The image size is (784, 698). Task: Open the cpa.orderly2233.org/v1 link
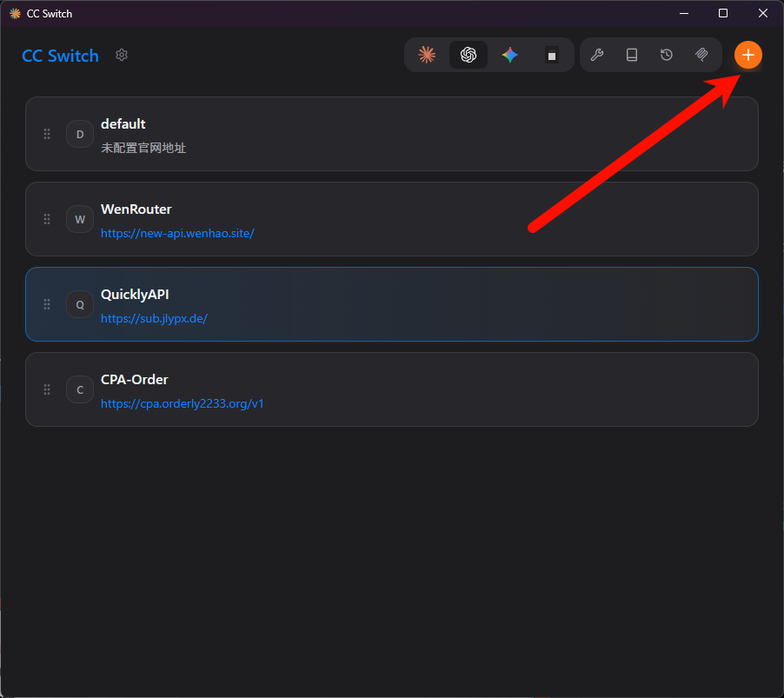click(182, 403)
